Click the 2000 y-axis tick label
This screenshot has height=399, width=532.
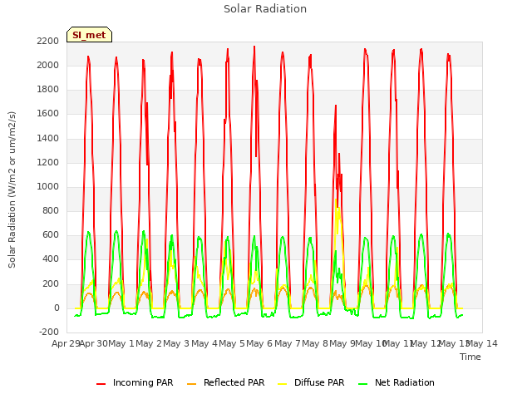point(48,65)
